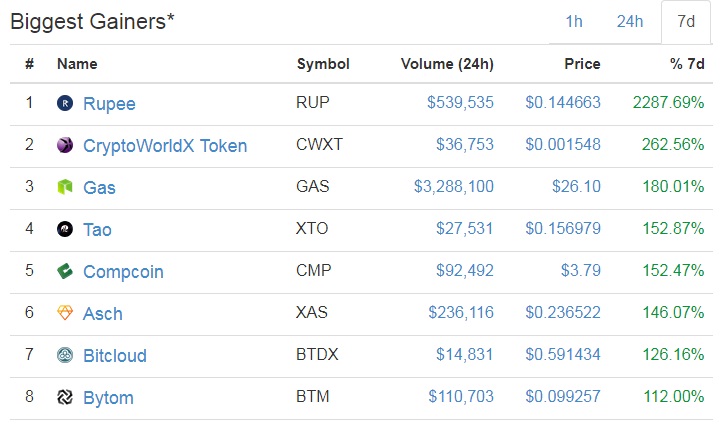The image size is (721, 428).
Task: Open the Bytom coin name link
Action: [109, 398]
